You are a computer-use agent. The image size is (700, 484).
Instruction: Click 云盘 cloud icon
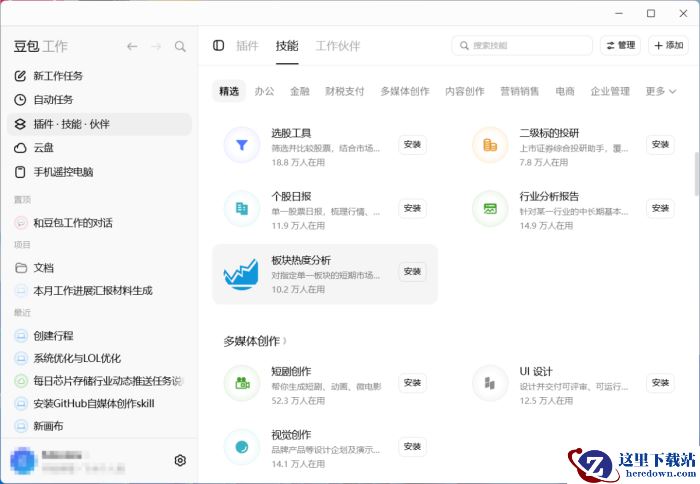click(20, 148)
